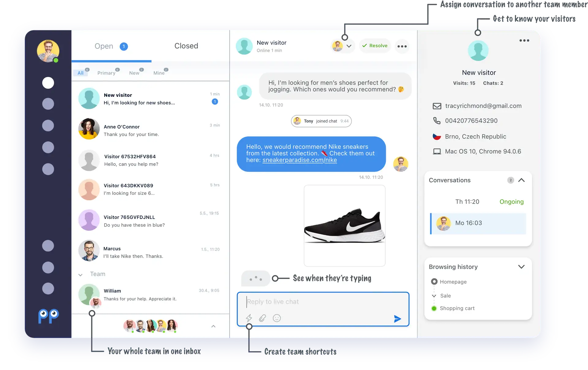Open the Mo 16:03 conversation entry
This screenshot has width=588, height=370.
pyautogui.click(x=478, y=224)
